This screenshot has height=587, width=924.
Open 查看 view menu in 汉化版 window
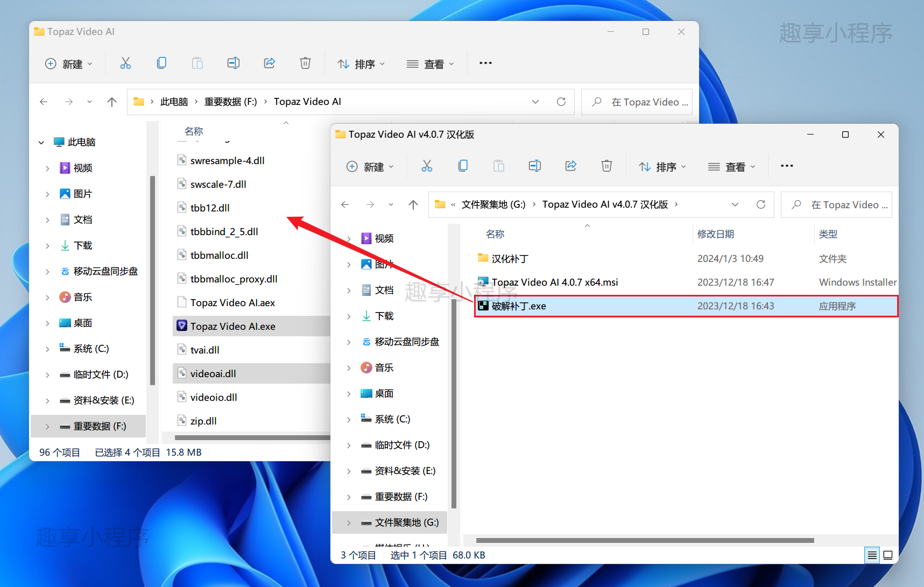(x=732, y=166)
